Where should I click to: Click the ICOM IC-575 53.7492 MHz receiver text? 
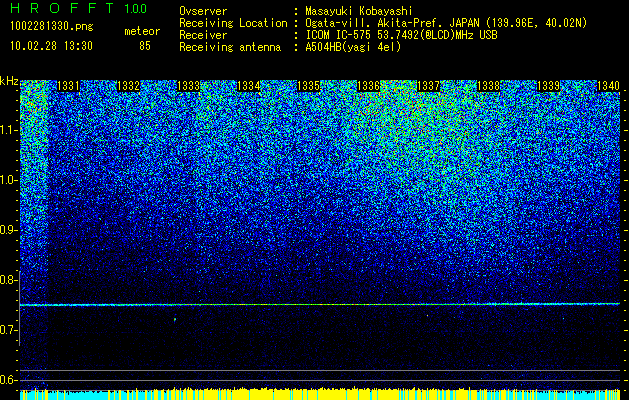click(x=401, y=35)
